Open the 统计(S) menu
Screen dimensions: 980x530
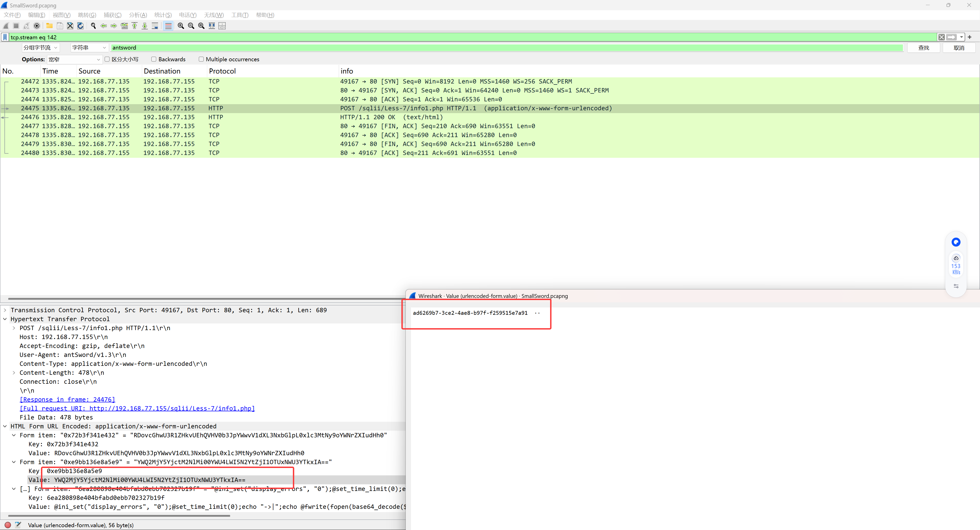tap(163, 15)
